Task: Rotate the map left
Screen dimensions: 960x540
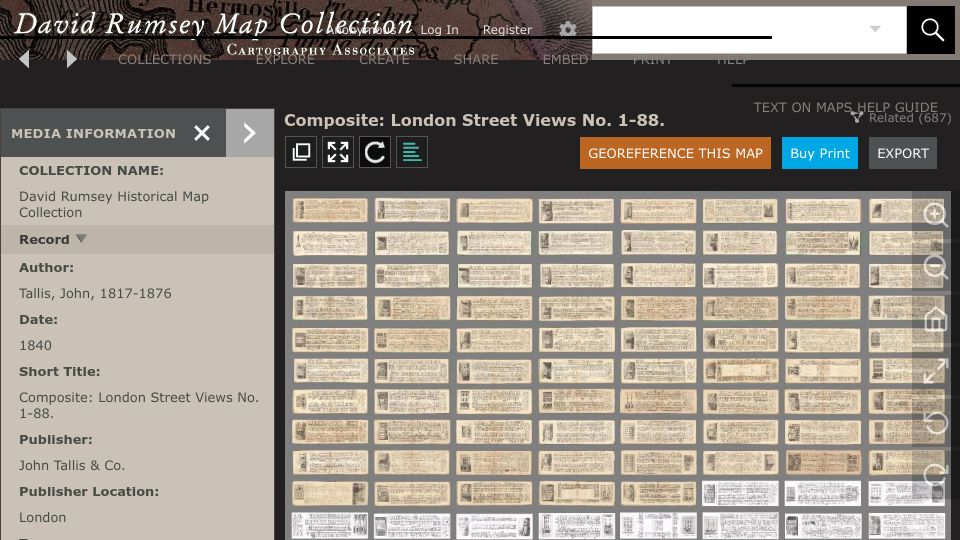Action: [x=935, y=422]
